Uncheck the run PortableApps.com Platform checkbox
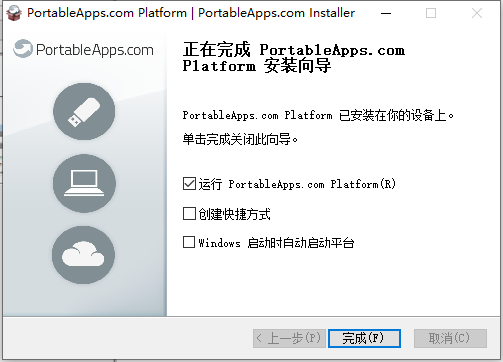 (189, 184)
